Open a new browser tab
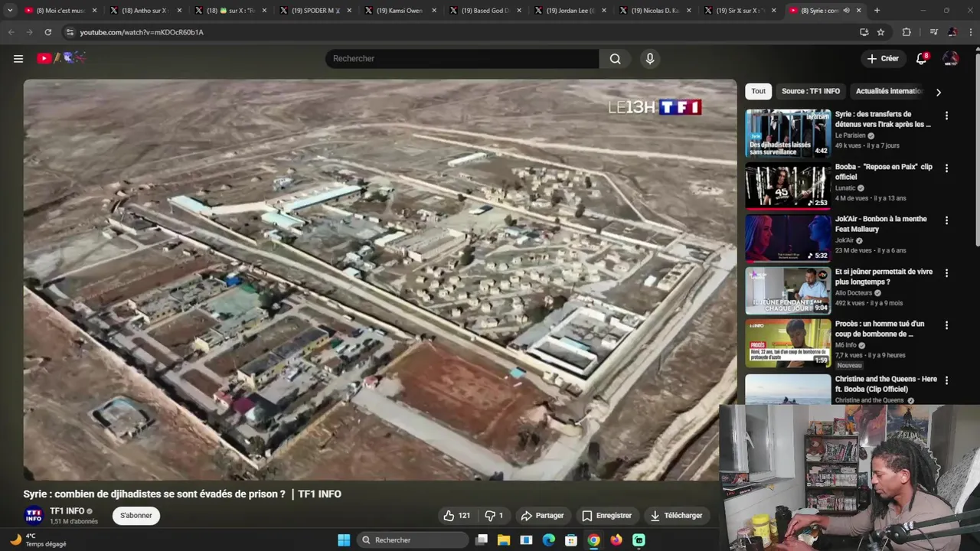 point(877,11)
